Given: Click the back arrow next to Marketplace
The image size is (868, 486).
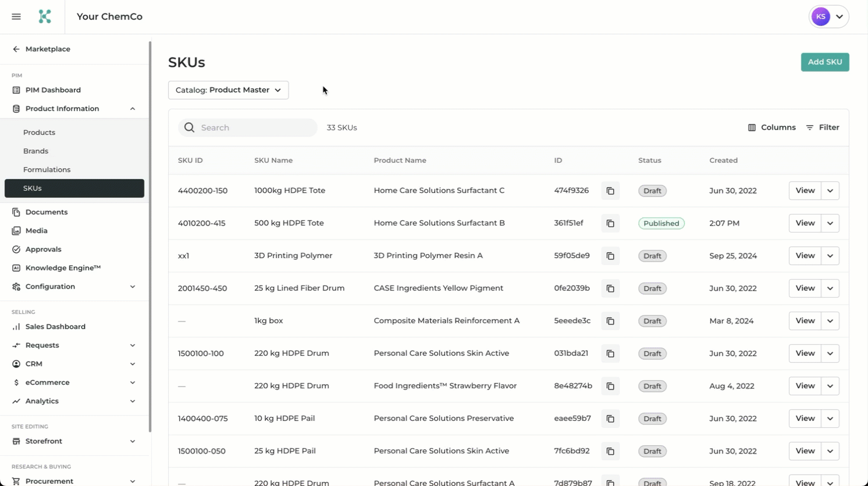Looking at the screenshot, I should click(16, 49).
